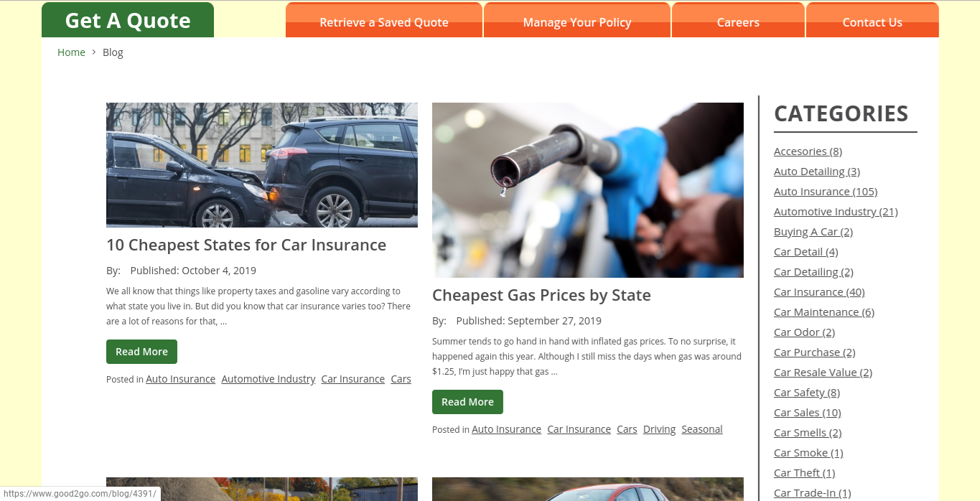Viewport: 980px width, 501px height.
Task: Open the Contact Us tab
Action: point(872,21)
